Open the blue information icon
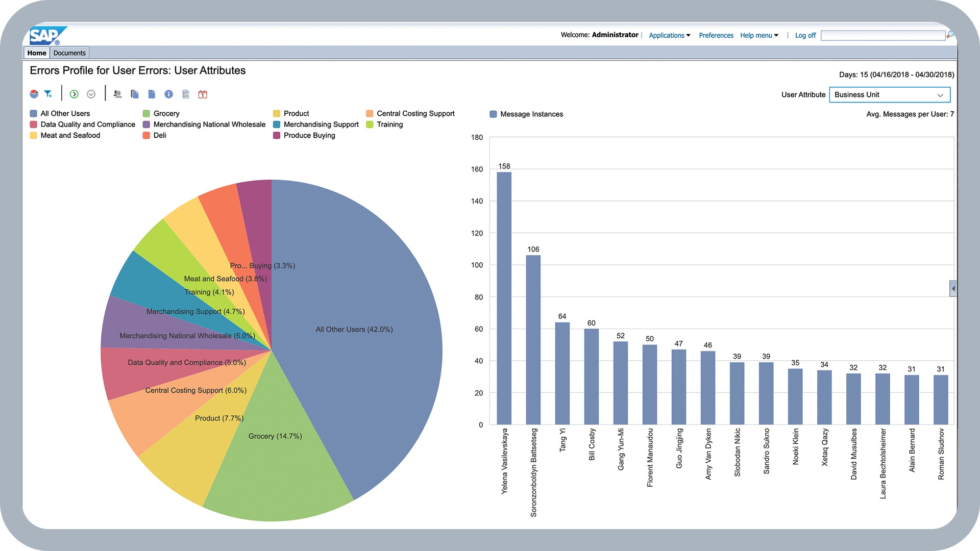 point(169,94)
